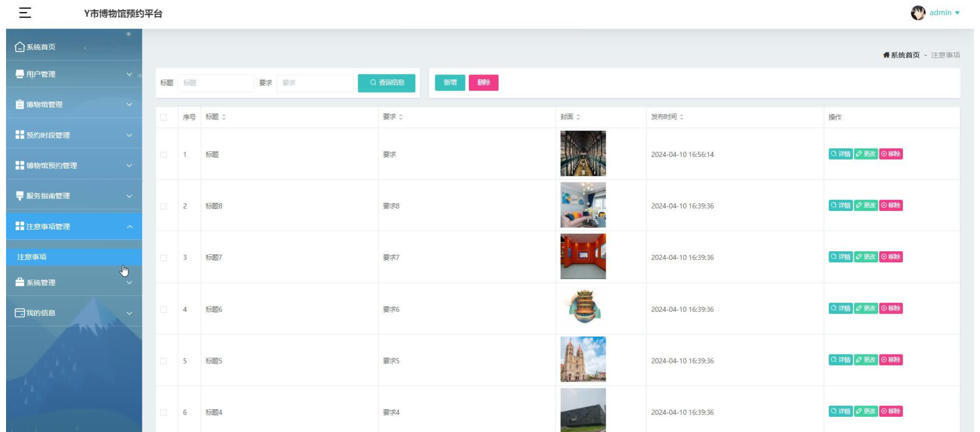Check the row 3 标题7 checkbox
Screen dimensions: 980x432
pyautogui.click(x=164, y=258)
